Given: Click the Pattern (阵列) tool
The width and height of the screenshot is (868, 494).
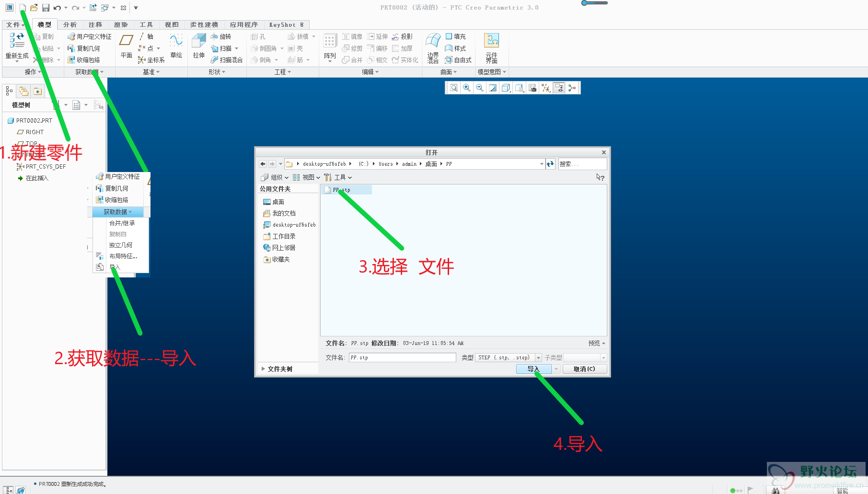Looking at the screenshot, I should [330, 47].
